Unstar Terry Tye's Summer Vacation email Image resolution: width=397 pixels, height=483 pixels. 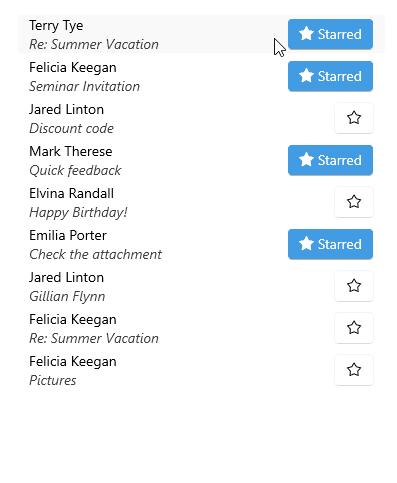point(330,34)
